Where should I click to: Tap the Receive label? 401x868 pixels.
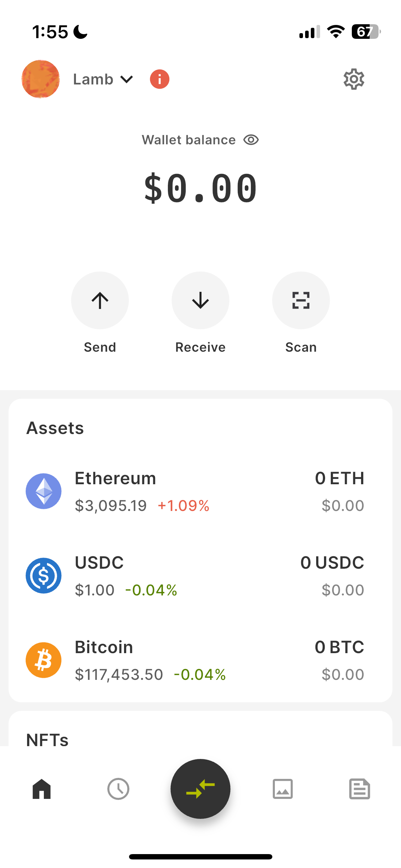(200, 347)
